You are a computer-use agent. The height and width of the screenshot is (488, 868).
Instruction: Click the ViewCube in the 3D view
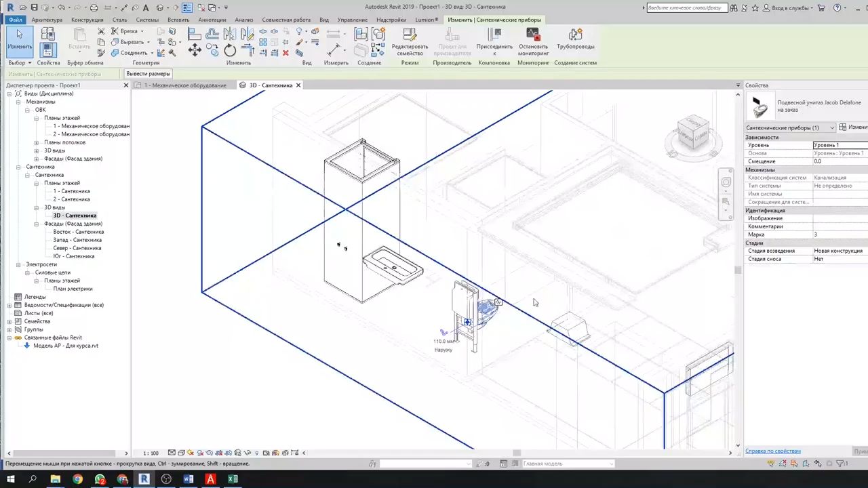(x=692, y=132)
